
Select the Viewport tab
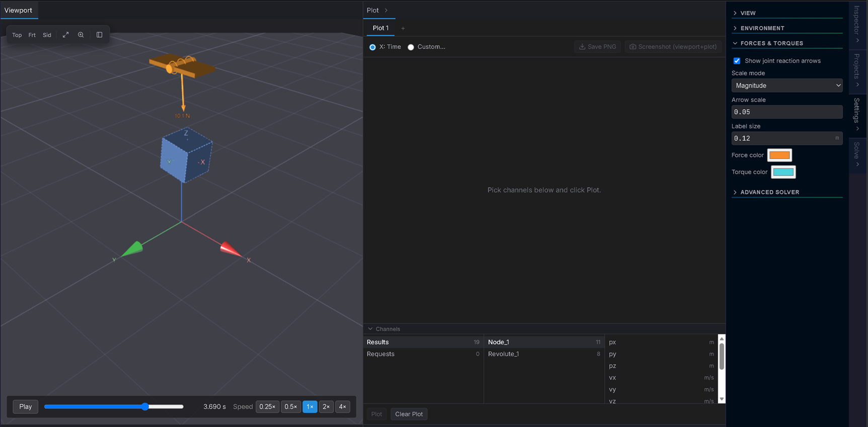(x=18, y=10)
